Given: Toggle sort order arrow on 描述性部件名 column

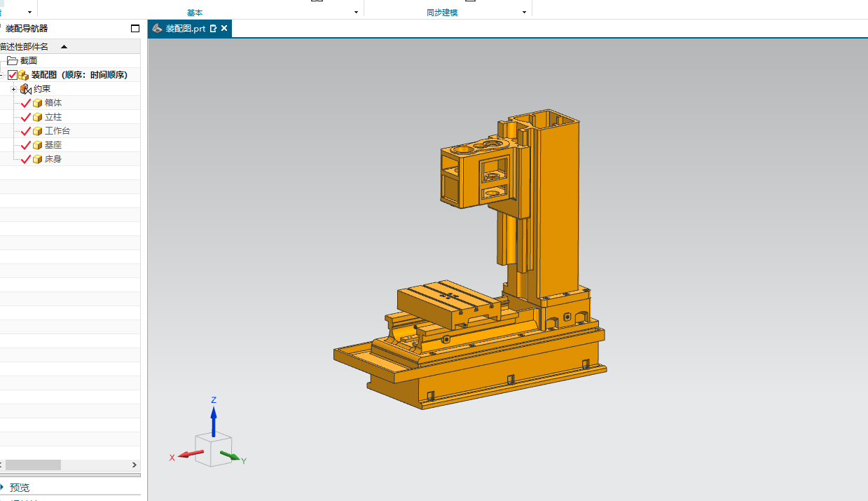Looking at the screenshot, I should (x=64, y=47).
